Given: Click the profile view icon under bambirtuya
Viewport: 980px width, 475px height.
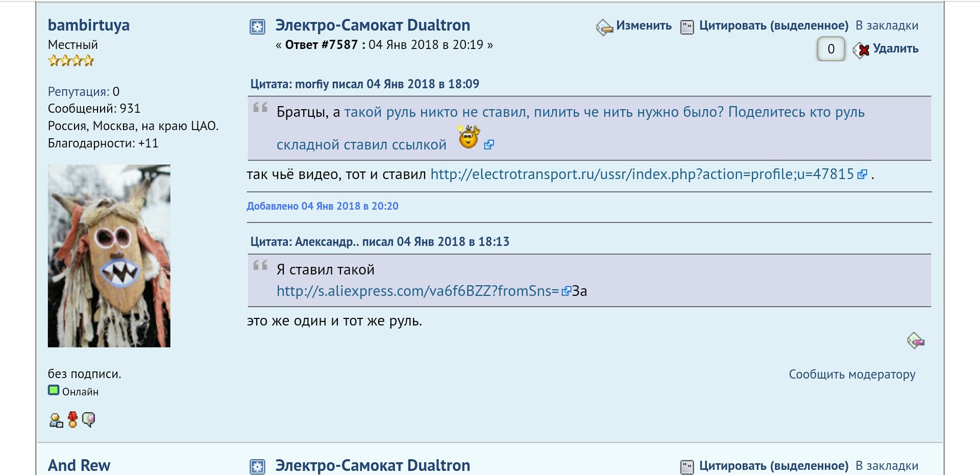Looking at the screenshot, I should click(56, 420).
